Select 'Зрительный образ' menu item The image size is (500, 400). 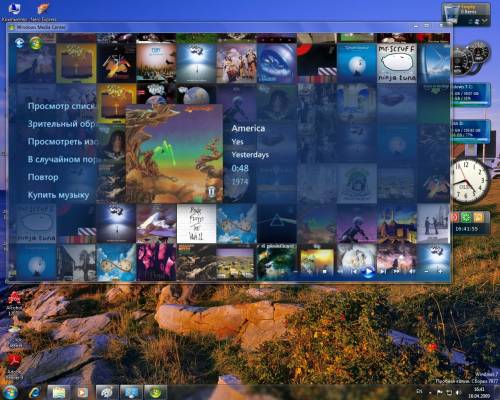(62, 124)
